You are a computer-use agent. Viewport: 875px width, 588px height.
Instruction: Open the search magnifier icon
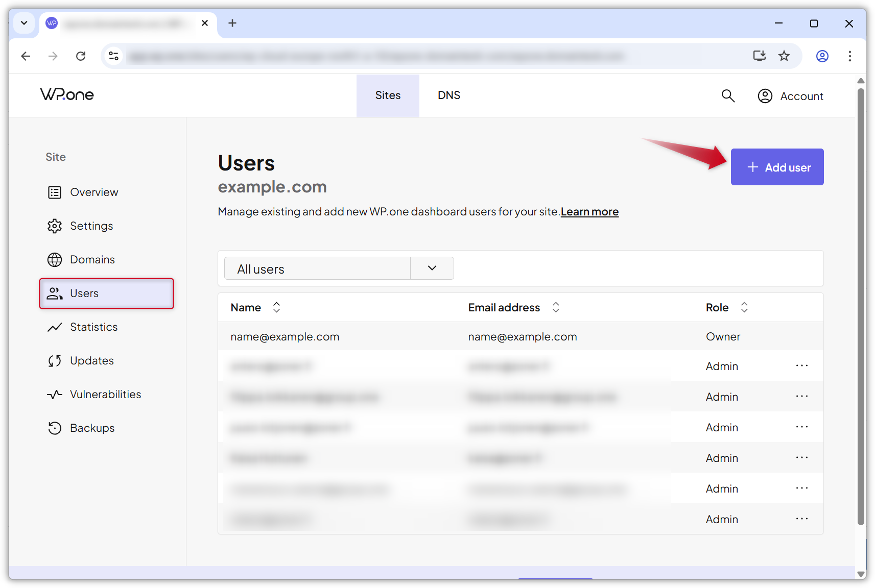click(728, 95)
